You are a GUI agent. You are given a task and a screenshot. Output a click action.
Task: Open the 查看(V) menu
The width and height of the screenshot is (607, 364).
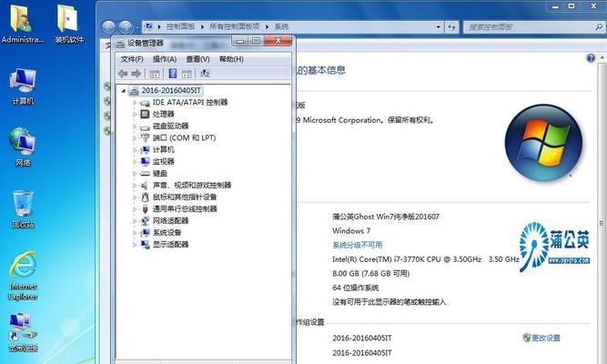coord(197,59)
